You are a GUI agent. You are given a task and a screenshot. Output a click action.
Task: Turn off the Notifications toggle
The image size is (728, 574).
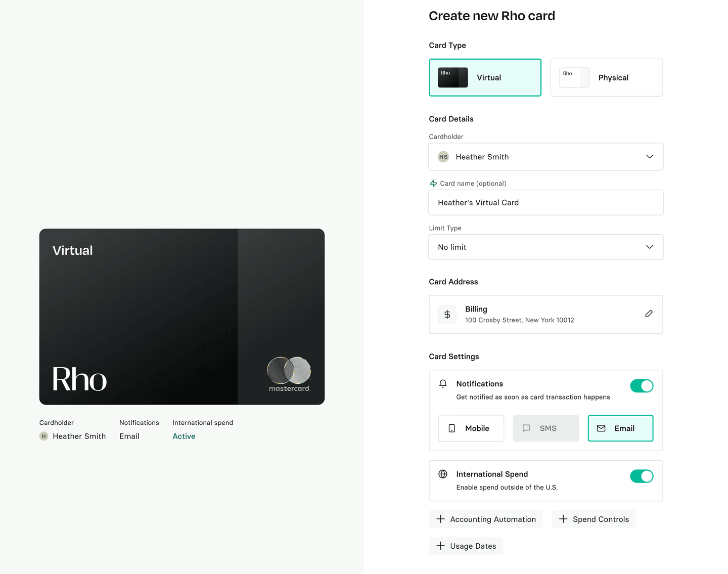pyautogui.click(x=641, y=386)
